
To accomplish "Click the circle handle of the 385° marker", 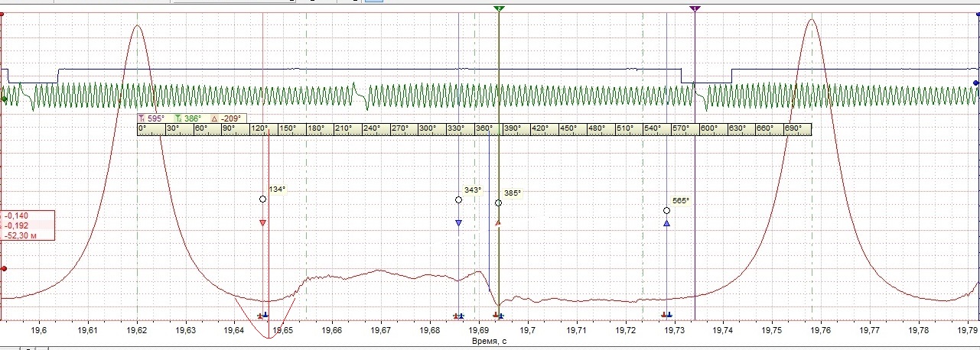I will [498, 203].
